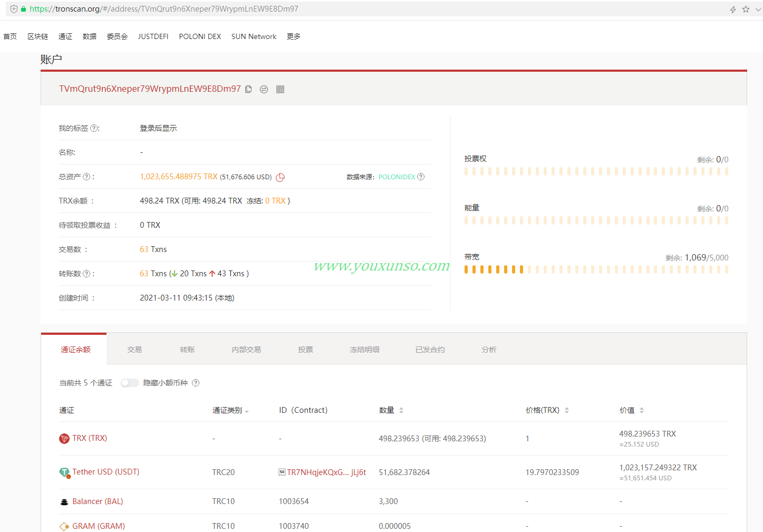The height and width of the screenshot is (532, 763).
Task: Click the USDT quantity 51,682.378264
Action: click(x=404, y=472)
